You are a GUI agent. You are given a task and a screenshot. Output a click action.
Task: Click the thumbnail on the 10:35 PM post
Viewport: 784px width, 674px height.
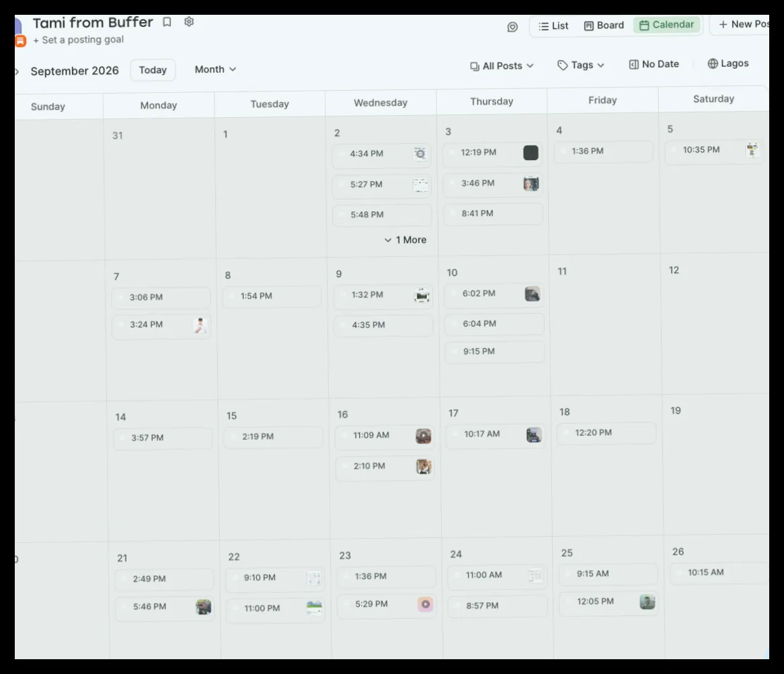click(x=752, y=149)
